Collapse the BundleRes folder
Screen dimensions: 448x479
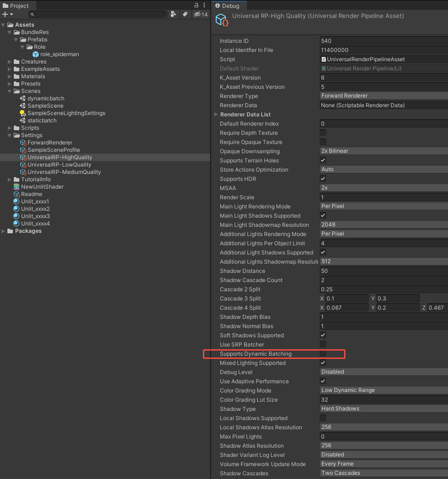coord(10,32)
